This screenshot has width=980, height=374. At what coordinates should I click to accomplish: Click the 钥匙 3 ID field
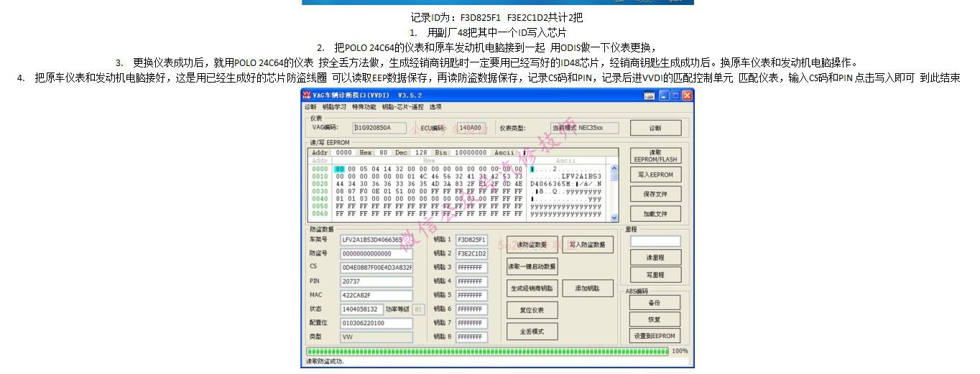tap(471, 267)
